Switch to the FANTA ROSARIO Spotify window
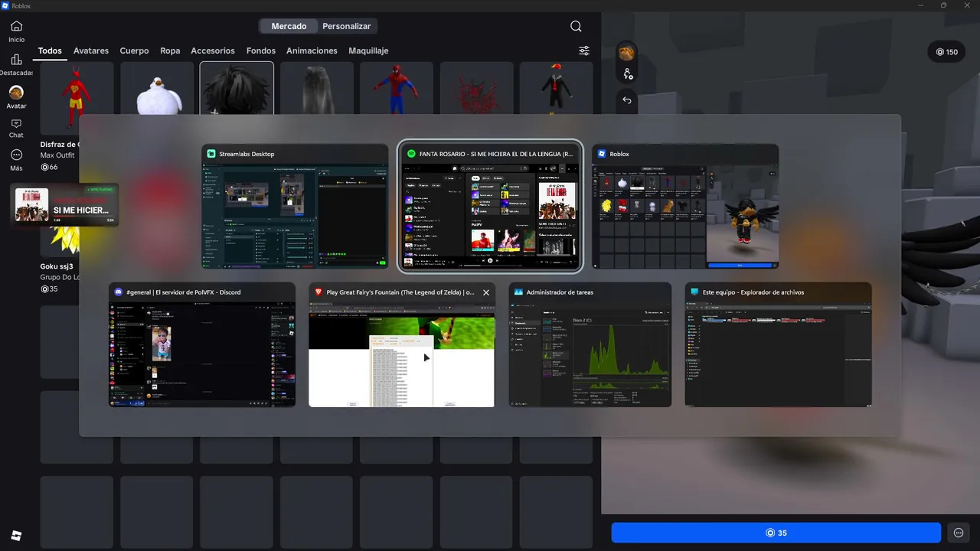This screenshot has height=551, width=980. click(490, 206)
